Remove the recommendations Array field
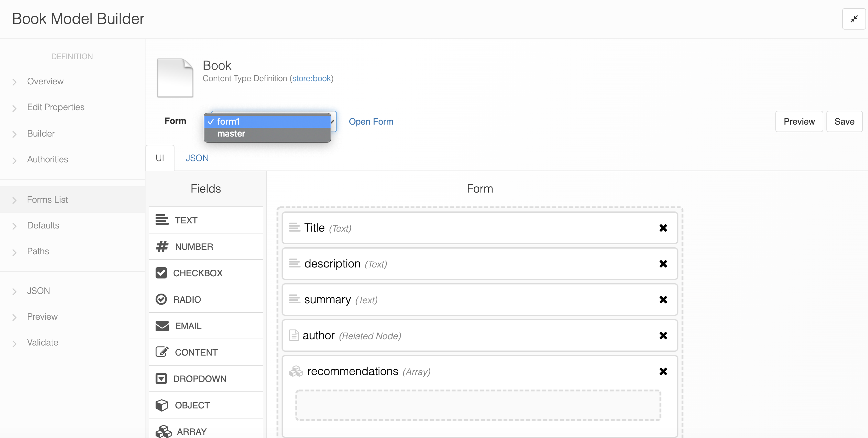868x438 pixels. point(663,371)
